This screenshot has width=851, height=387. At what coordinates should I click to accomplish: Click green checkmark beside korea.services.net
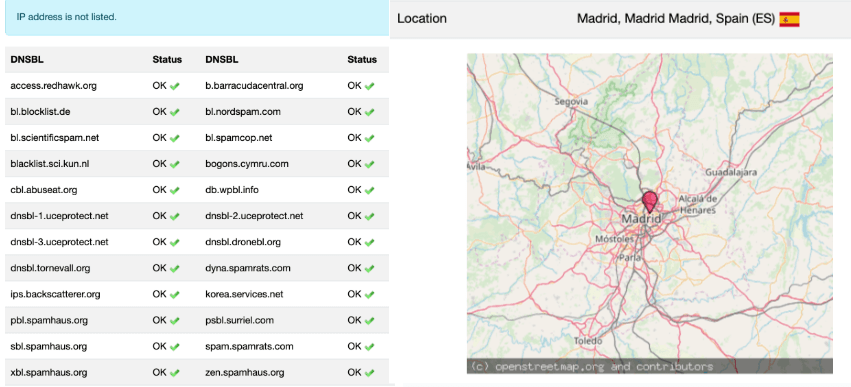point(369,294)
